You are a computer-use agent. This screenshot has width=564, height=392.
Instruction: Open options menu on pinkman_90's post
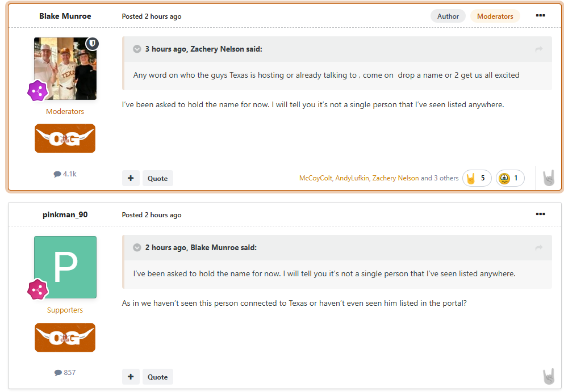coord(540,214)
